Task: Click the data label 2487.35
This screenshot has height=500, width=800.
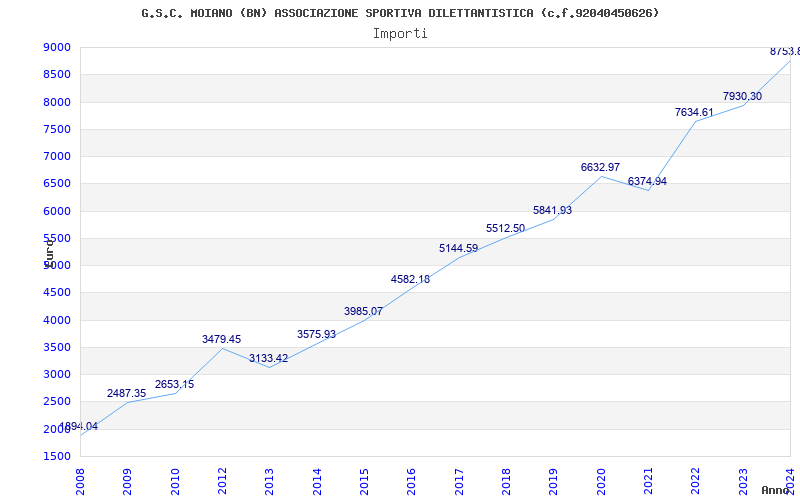Action: click(127, 393)
